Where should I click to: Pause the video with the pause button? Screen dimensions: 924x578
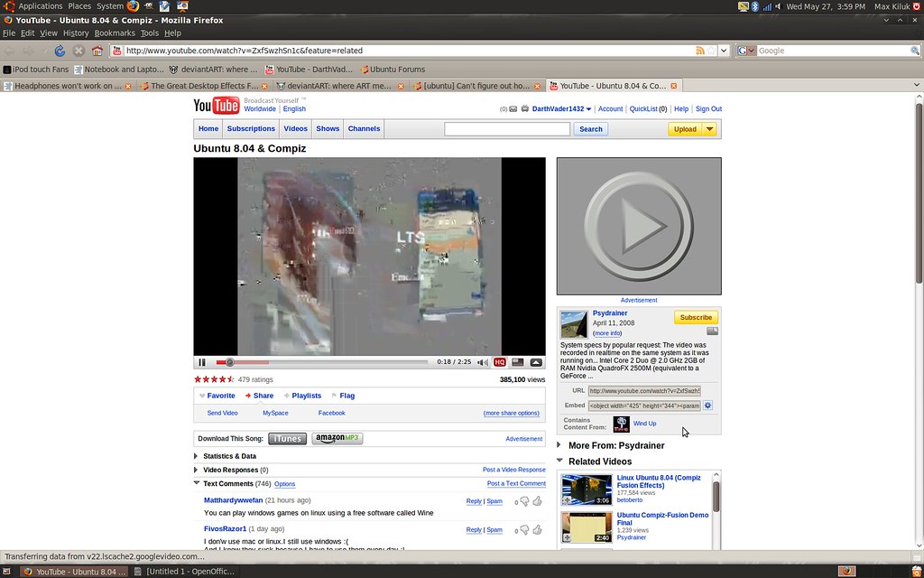202,362
